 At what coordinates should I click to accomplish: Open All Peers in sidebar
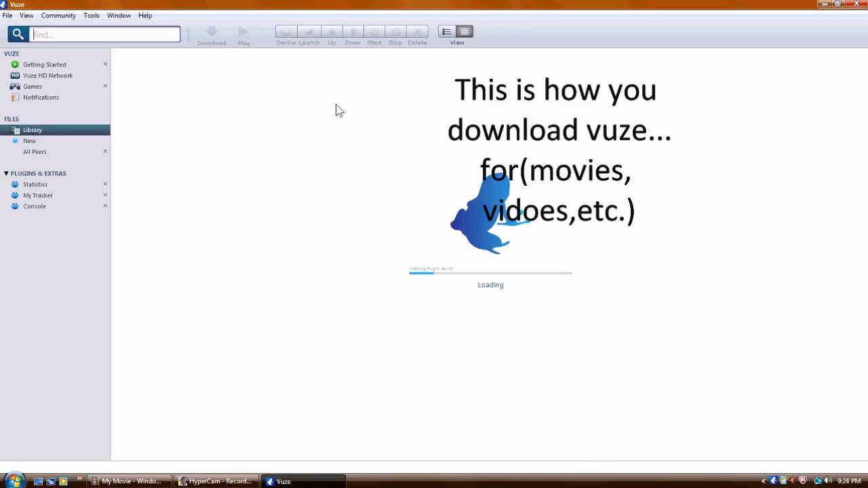(35, 152)
